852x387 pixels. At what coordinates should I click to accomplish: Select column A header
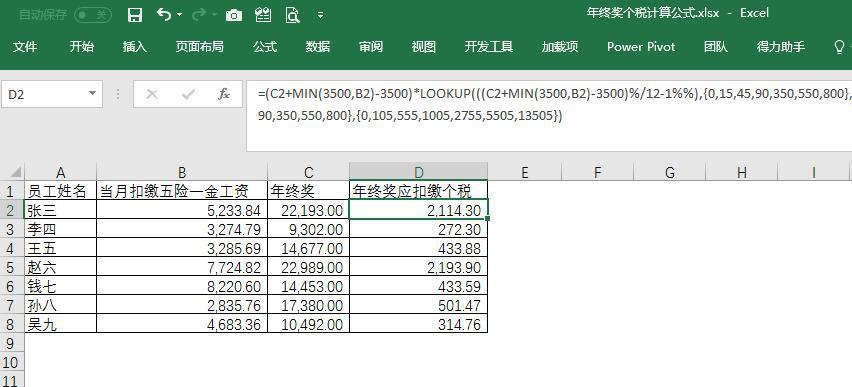pyautogui.click(x=60, y=172)
